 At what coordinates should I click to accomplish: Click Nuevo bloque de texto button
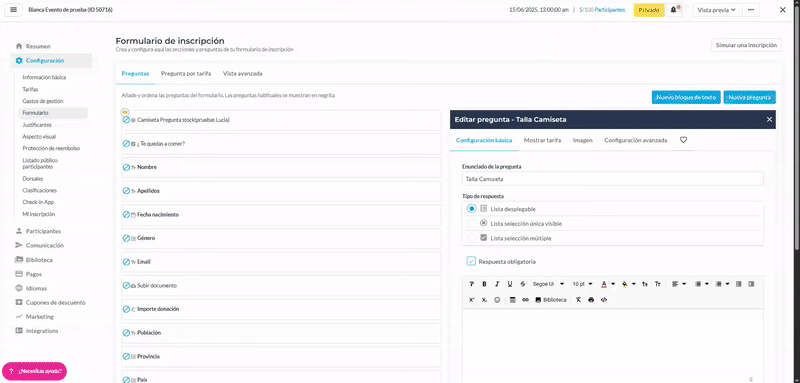coord(686,97)
